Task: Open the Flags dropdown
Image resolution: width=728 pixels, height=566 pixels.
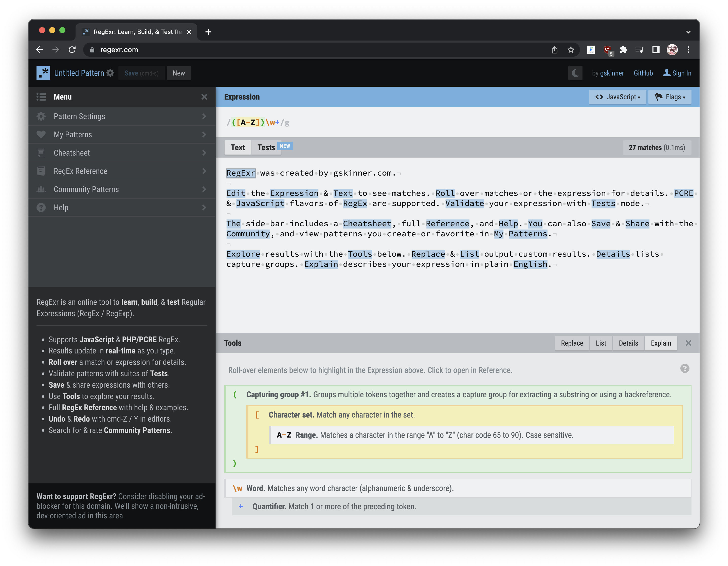Action: (x=669, y=97)
